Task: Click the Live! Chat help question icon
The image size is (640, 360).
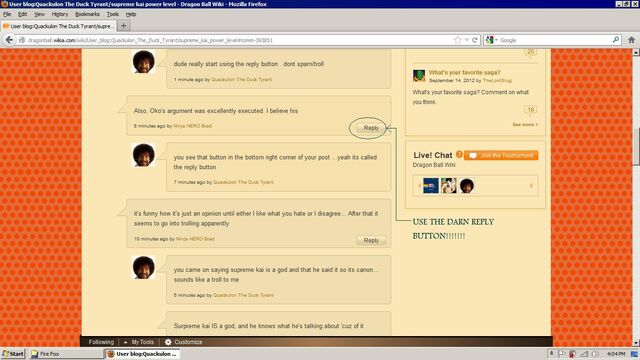Action: [x=459, y=154]
